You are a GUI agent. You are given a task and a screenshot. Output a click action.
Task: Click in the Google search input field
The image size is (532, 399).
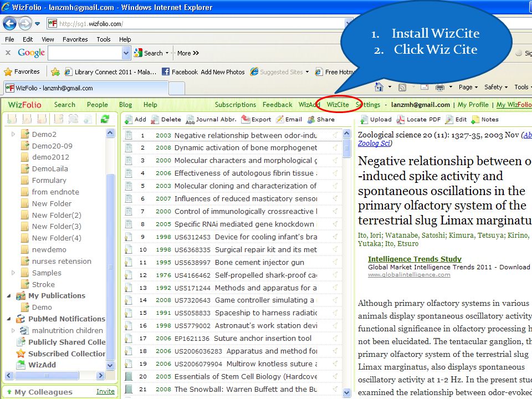pyautogui.click(x=85, y=53)
